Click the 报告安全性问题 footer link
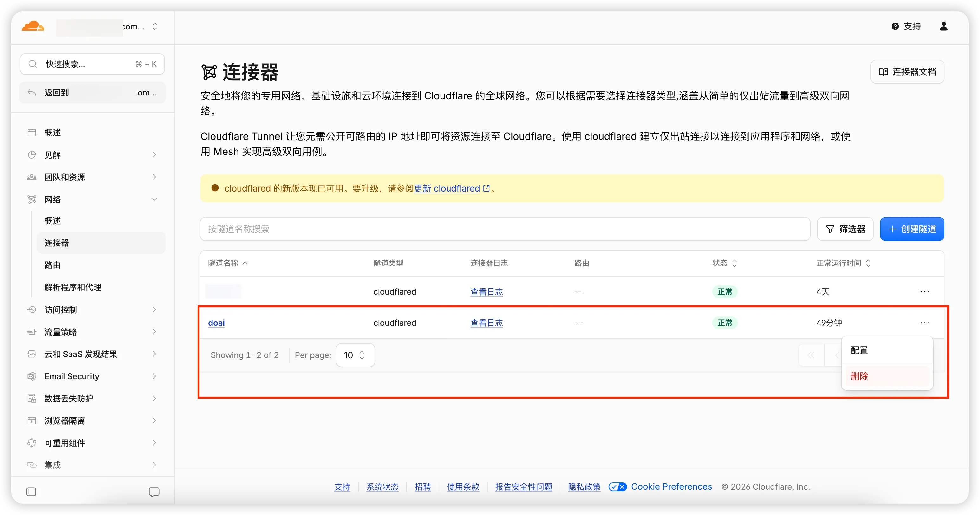 524,487
